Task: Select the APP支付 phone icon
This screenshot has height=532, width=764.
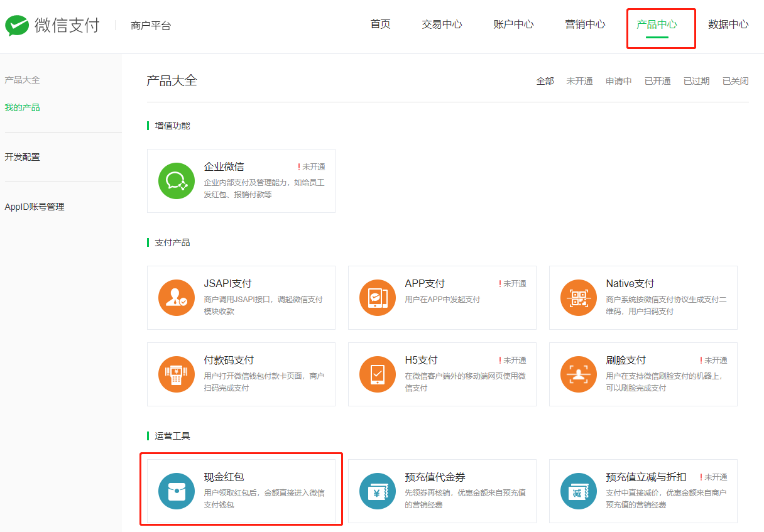Action: (x=378, y=298)
